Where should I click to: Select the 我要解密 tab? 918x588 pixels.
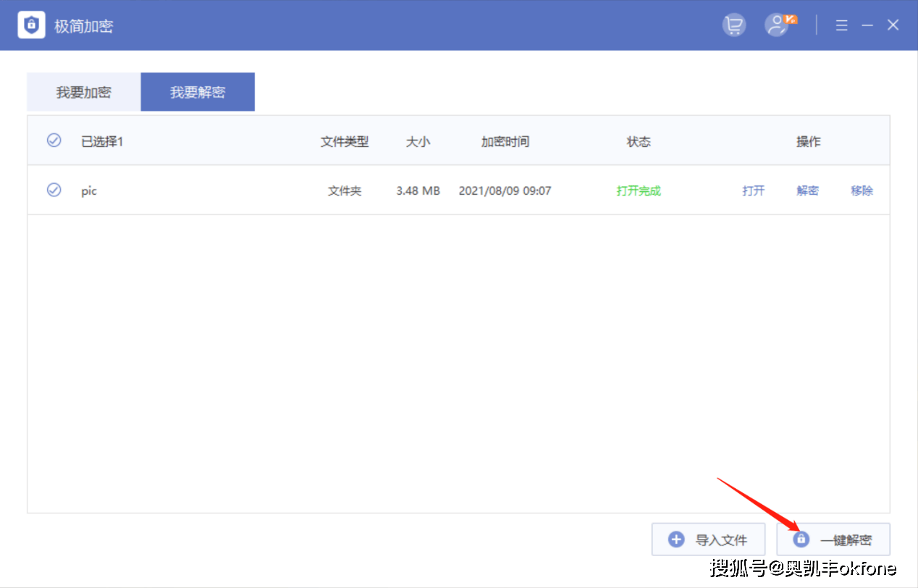pyautogui.click(x=198, y=92)
